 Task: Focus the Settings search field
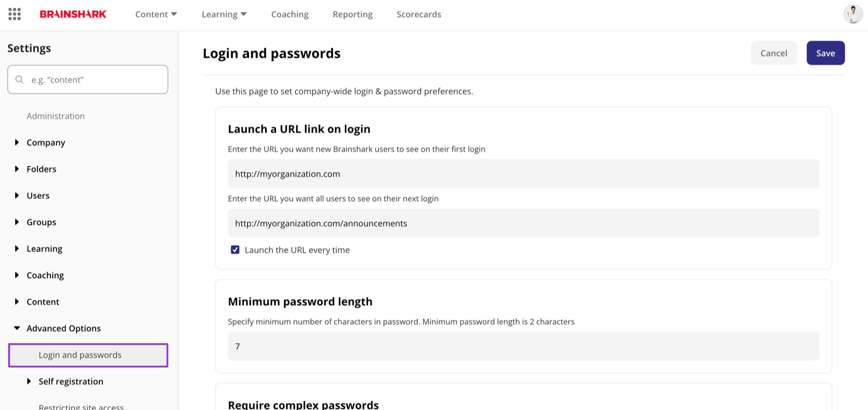tap(88, 79)
